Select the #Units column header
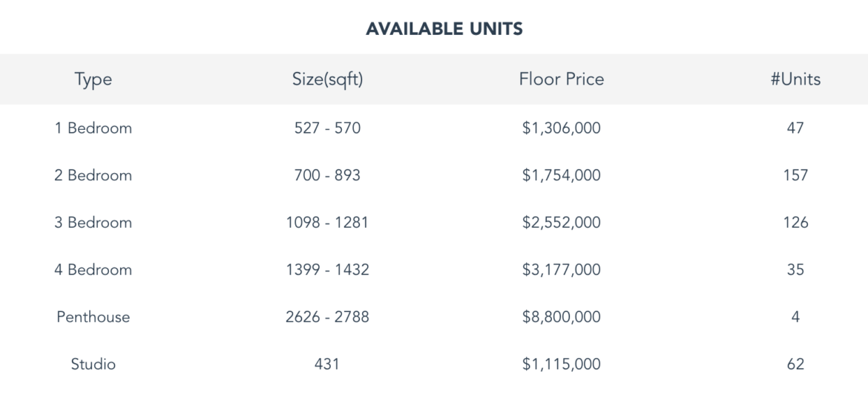Image resolution: width=868 pixels, height=398 pixels. tap(795, 79)
